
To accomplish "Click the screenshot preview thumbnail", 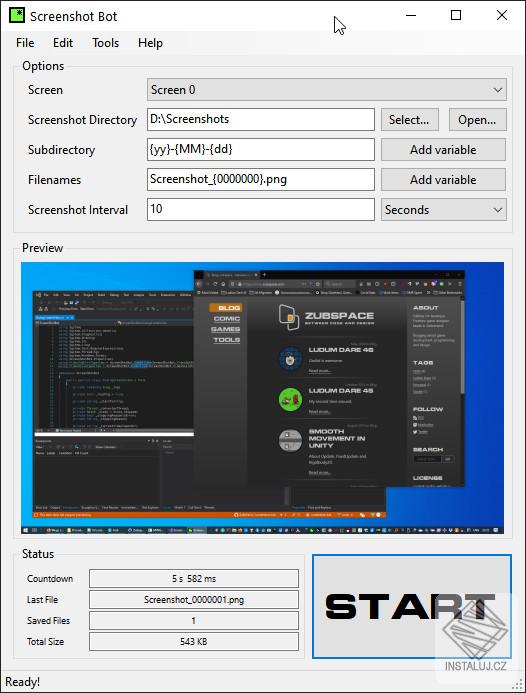I will [x=262, y=398].
